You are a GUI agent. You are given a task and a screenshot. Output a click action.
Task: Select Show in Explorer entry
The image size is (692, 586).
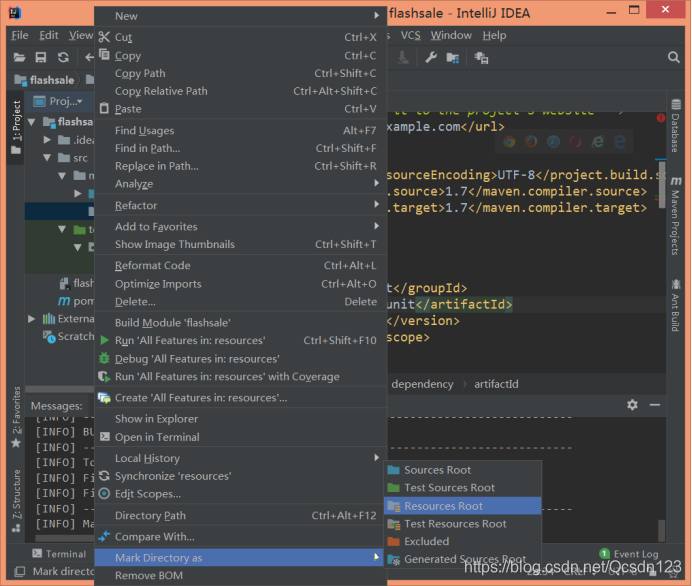click(241, 419)
